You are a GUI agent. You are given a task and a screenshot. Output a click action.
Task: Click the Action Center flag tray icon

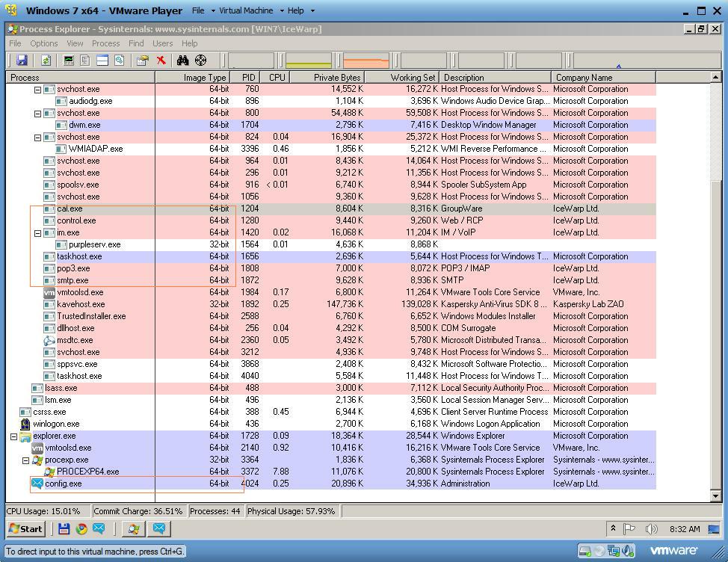629,528
